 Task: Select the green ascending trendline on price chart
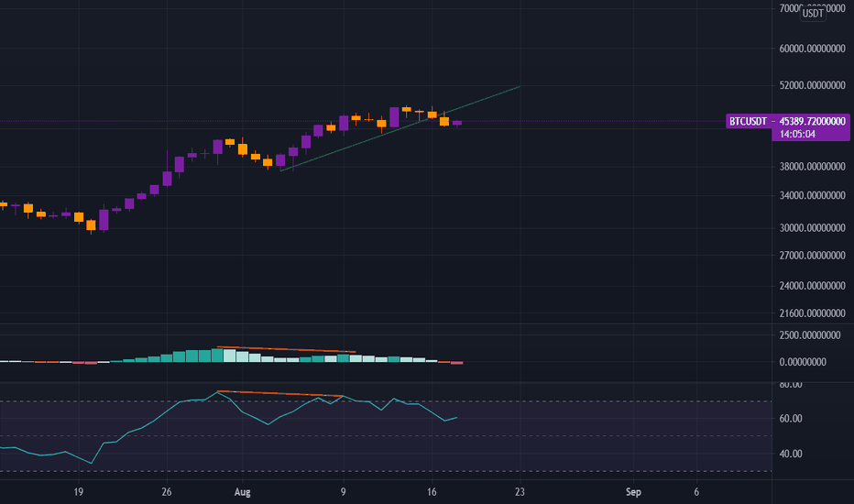[400, 128]
